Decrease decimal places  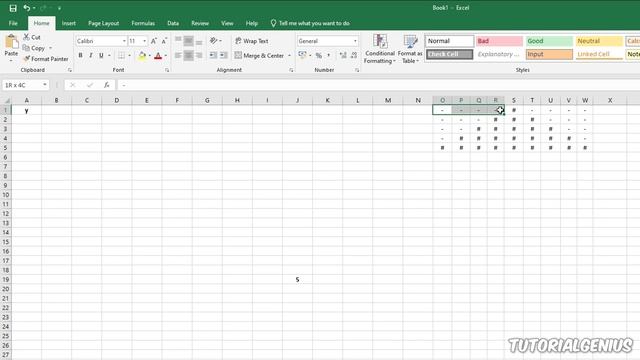coord(354,55)
